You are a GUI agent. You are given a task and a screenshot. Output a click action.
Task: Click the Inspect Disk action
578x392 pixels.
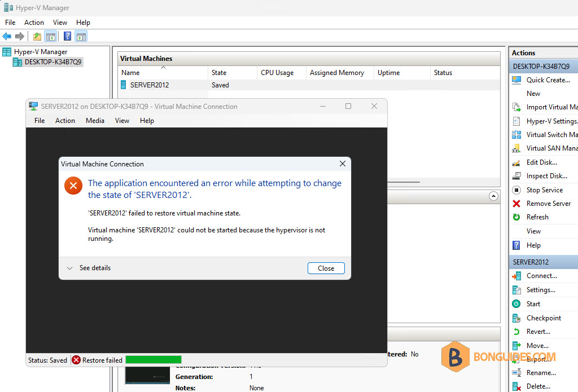tap(546, 176)
